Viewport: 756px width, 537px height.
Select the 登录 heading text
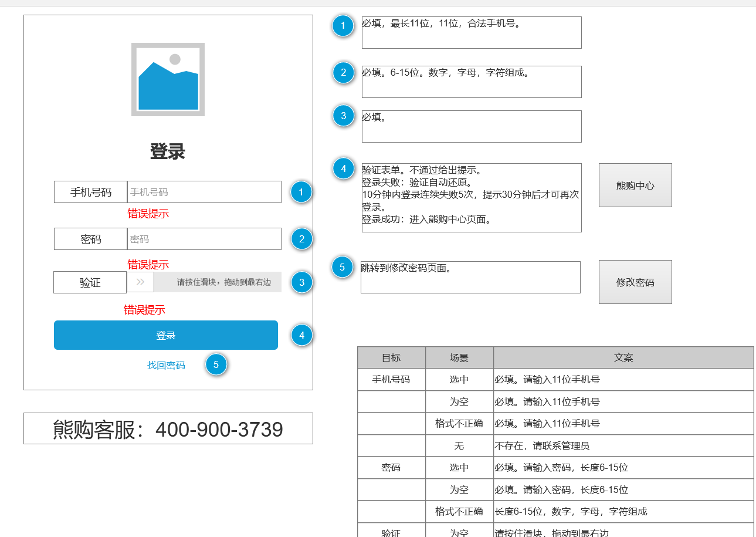[168, 151]
